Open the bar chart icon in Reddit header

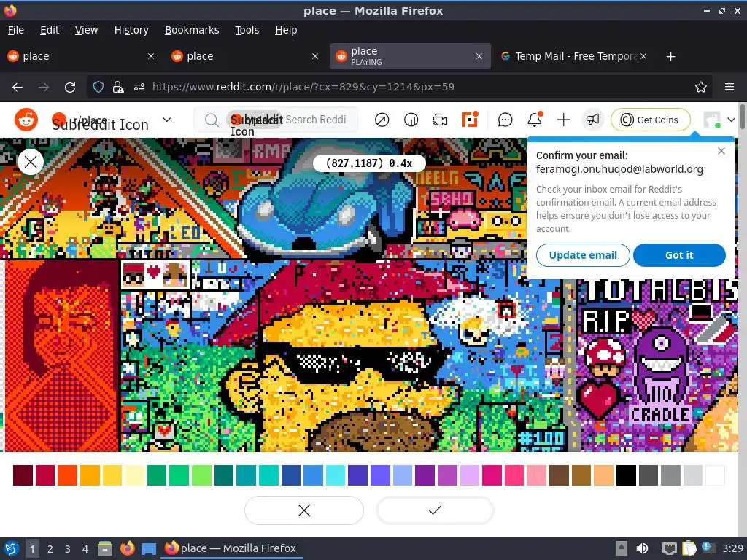[x=411, y=120]
